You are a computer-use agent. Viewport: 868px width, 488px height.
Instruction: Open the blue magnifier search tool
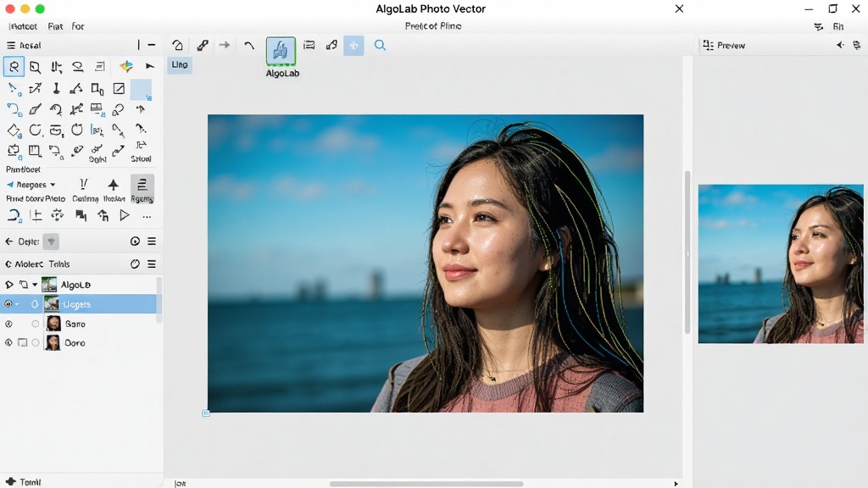point(380,46)
